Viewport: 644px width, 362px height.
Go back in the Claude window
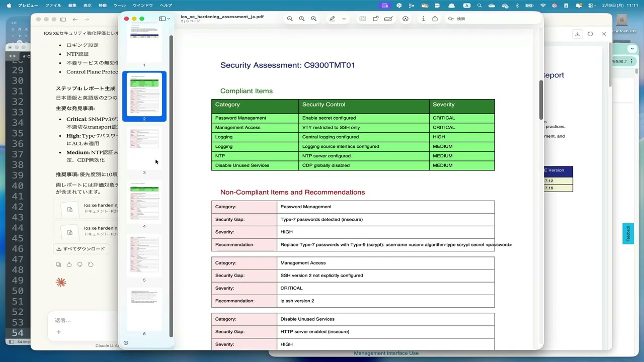75,19
